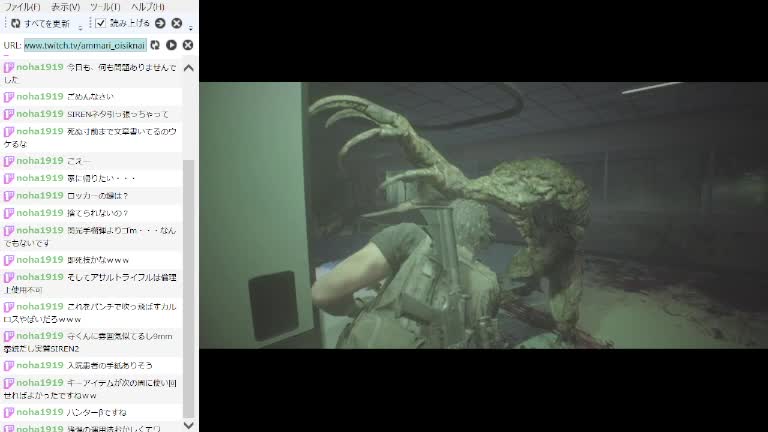This screenshot has height=432, width=768.
Task: Click the chat list scroll-down arrow
Action: coord(189,425)
